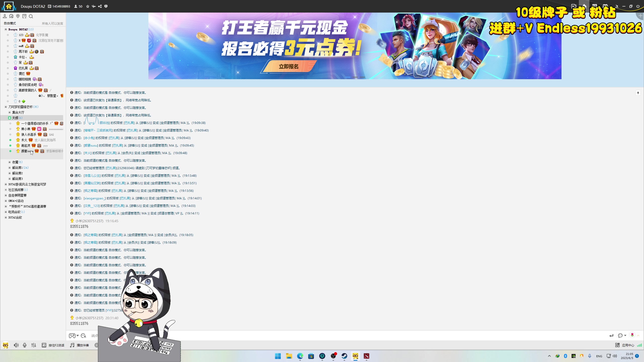Select the 解说席3 sub-channel
This screenshot has height=362, width=644.
(17, 179)
